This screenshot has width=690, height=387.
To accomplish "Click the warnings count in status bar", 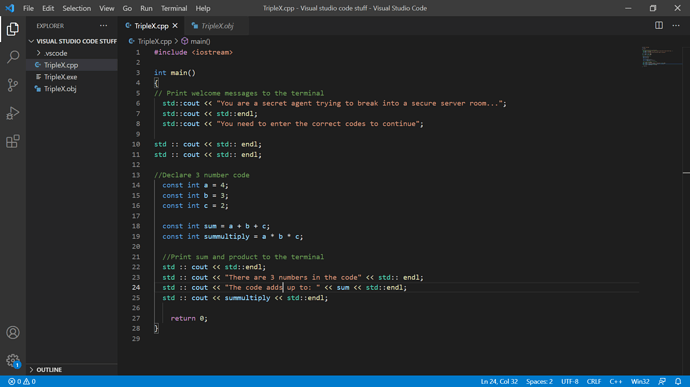I will tap(29, 381).
